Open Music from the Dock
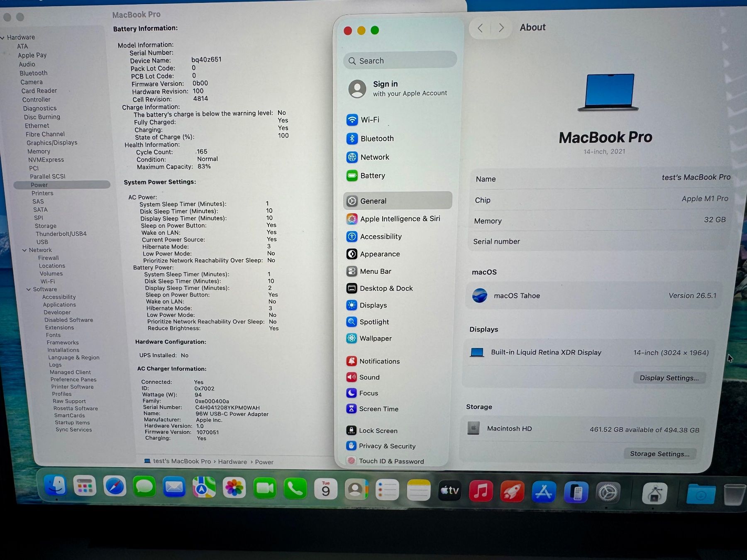The image size is (747, 560). click(x=481, y=492)
